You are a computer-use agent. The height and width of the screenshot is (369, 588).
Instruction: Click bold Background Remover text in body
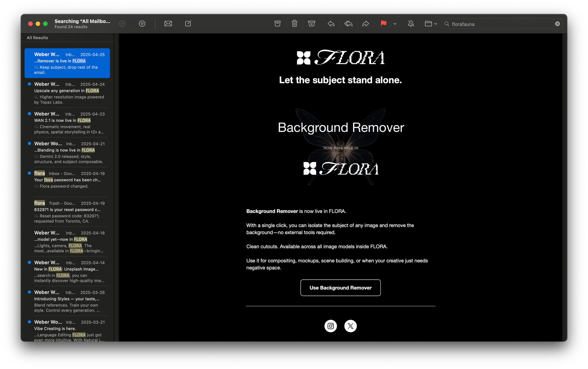[x=272, y=211]
